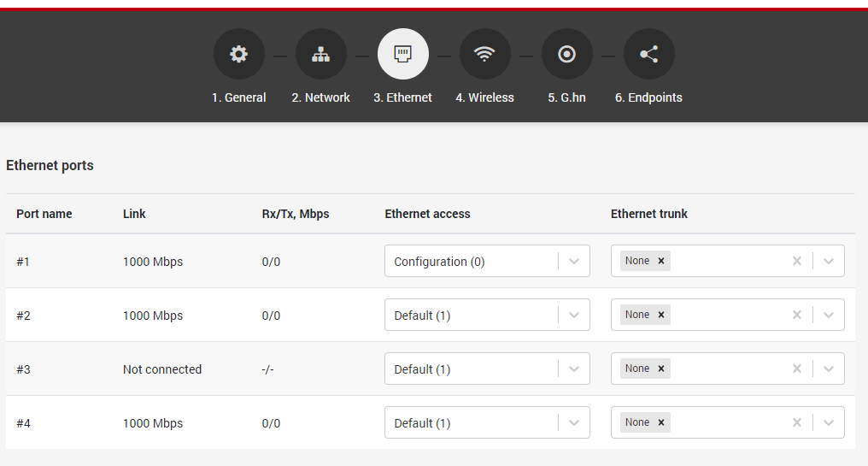Select the Ethernet port step icon
The height and width of the screenshot is (466, 868).
403,55
